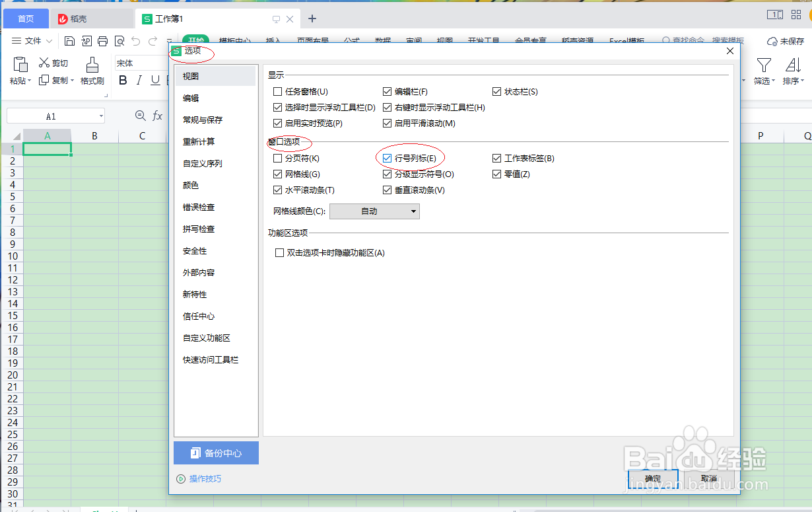Click the print icon in quick toolbar

point(102,41)
